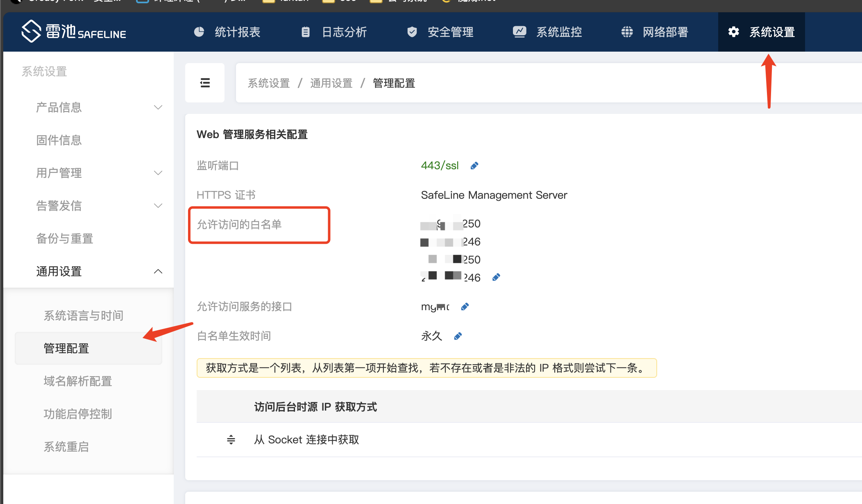
Task: Click the 通用设置 breadcrumb link
Action: 331,83
